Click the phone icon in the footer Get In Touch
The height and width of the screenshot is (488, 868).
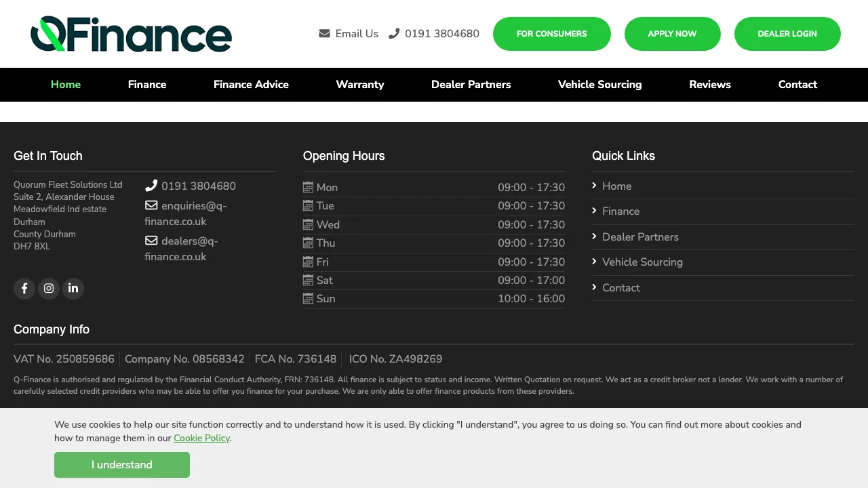coord(151,185)
